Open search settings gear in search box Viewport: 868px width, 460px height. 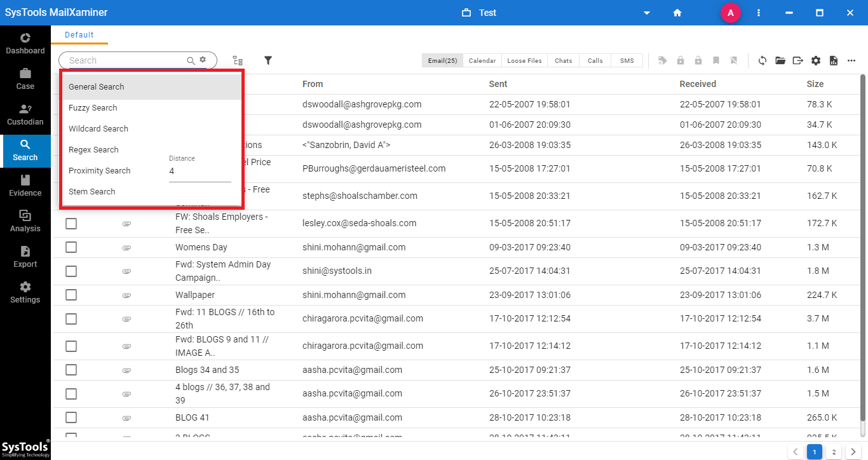point(203,60)
